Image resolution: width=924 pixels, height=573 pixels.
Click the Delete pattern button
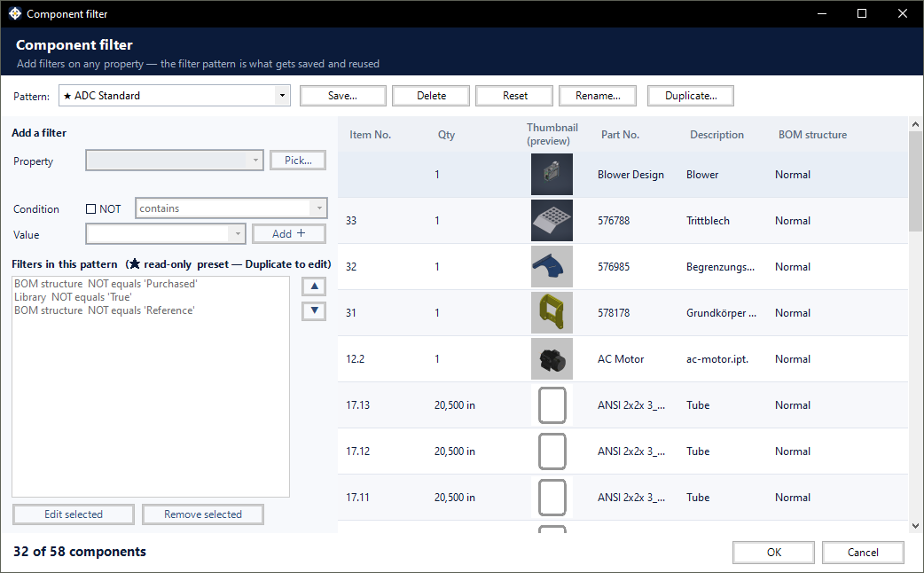tap(431, 96)
